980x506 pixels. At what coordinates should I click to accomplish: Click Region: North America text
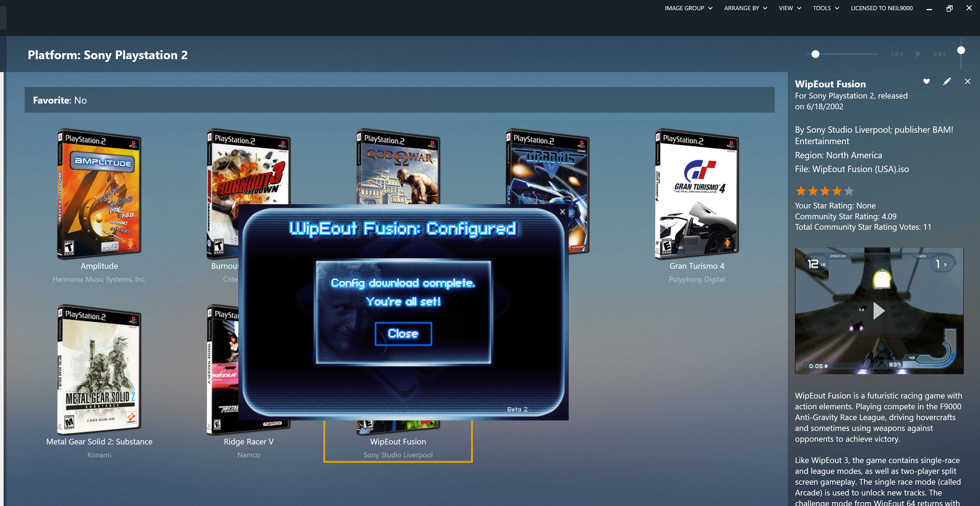839,155
